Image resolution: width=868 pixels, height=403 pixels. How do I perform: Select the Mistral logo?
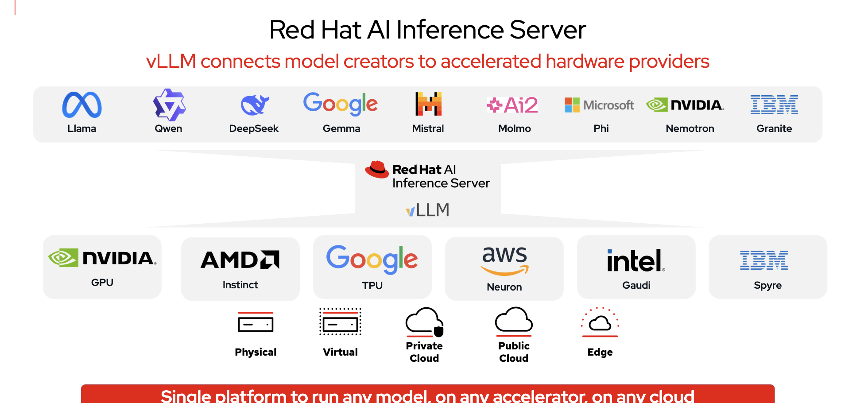point(428,104)
